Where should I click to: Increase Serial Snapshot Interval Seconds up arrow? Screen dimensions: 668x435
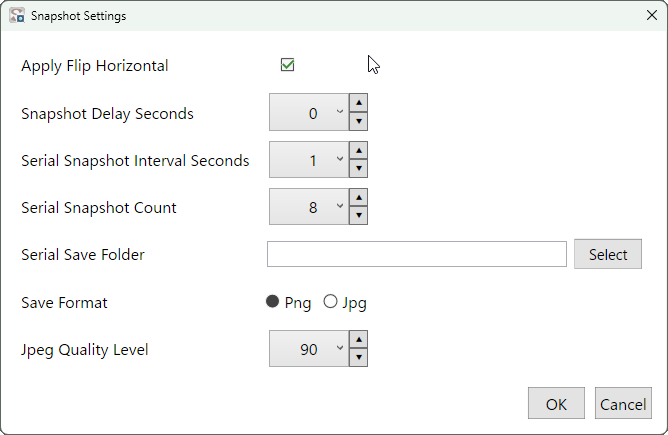359,150
